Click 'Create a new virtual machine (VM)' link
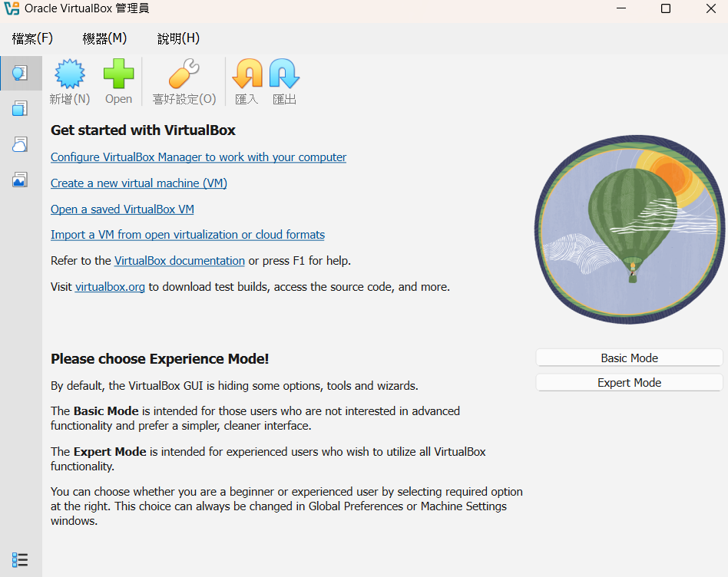The image size is (728, 577). [x=139, y=183]
